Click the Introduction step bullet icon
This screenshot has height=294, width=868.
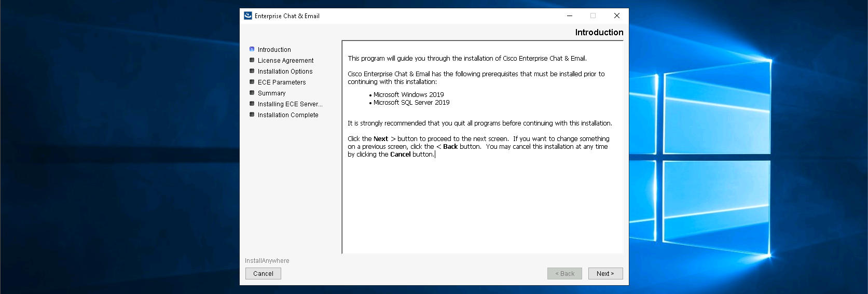point(252,49)
